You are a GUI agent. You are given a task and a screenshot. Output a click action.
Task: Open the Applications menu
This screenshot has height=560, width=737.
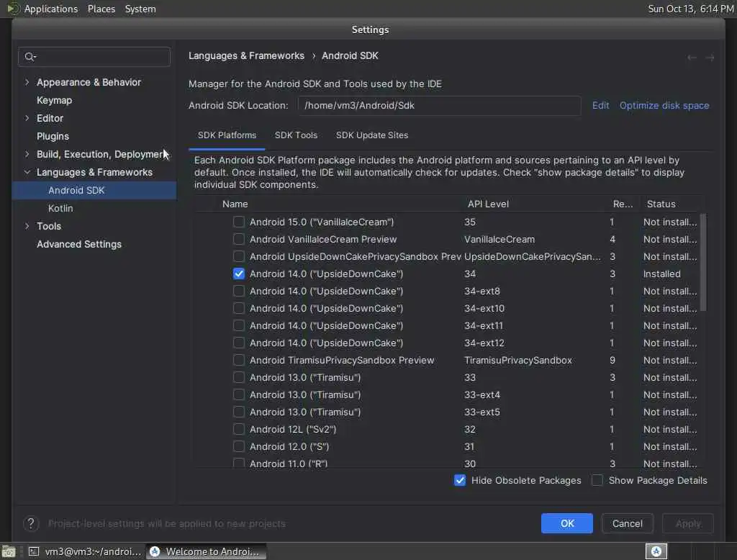pyautogui.click(x=51, y=9)
